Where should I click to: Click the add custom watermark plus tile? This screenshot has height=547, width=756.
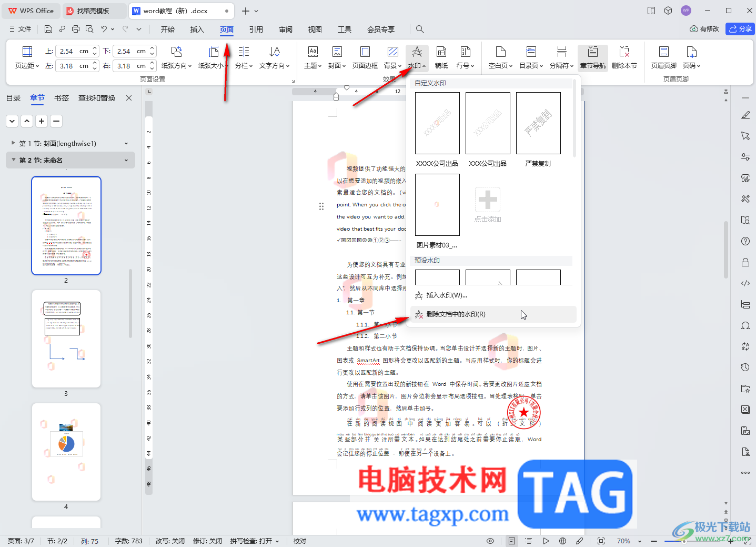(x=488, y=200)
